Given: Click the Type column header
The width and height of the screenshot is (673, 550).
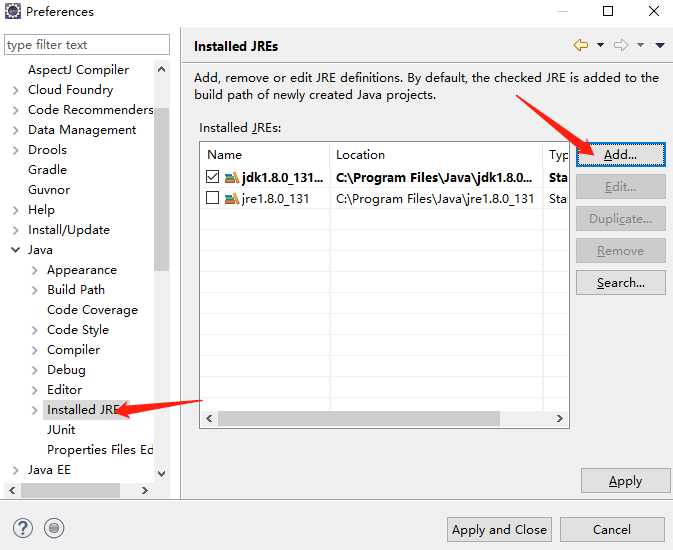Looking at the screenshot, I should click(x=556, y=155).
